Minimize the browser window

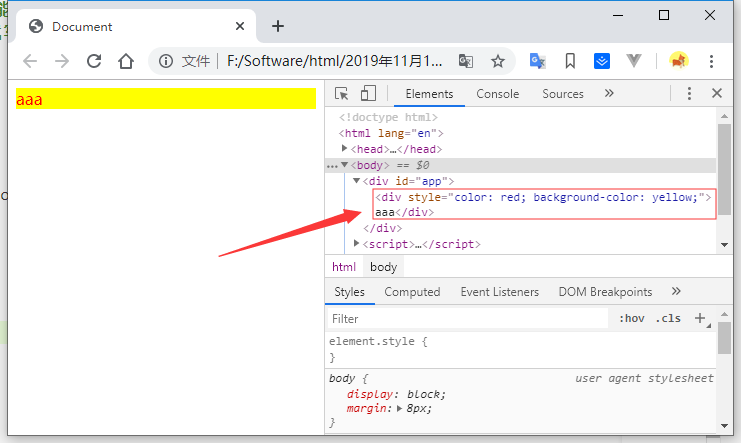(x=618, y=16)
